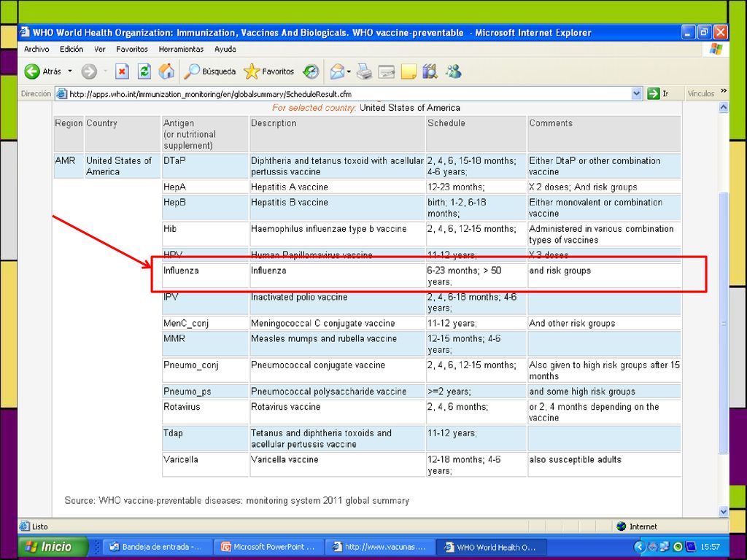Select the Pneumo_conj antigen cell
Image resolution: width=747 pixels, height=560 pixels.
pos(205,370)
